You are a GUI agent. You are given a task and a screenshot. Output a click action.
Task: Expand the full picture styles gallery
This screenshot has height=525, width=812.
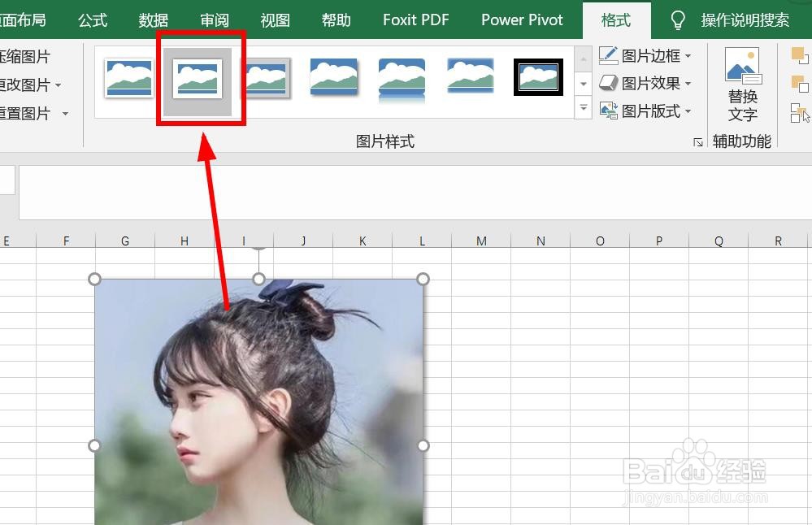[x=583, y=108]
